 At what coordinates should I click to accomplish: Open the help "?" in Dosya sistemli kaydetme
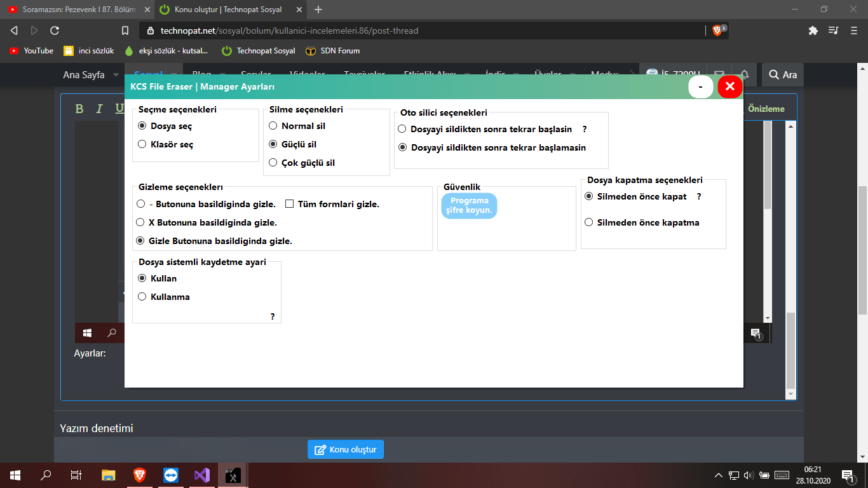click(x=273, y=316)
